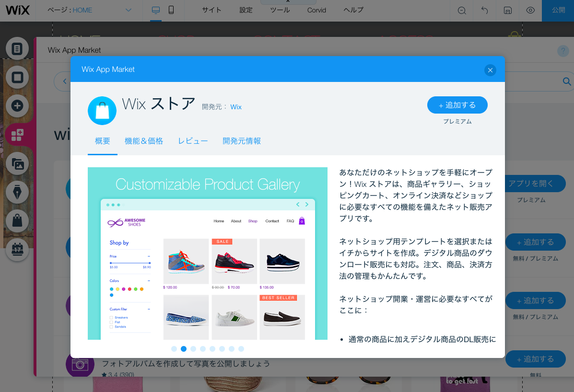The image size is (574, 392).
Task: Open the Store bag sidebar icon
Action: pos(17,221)
